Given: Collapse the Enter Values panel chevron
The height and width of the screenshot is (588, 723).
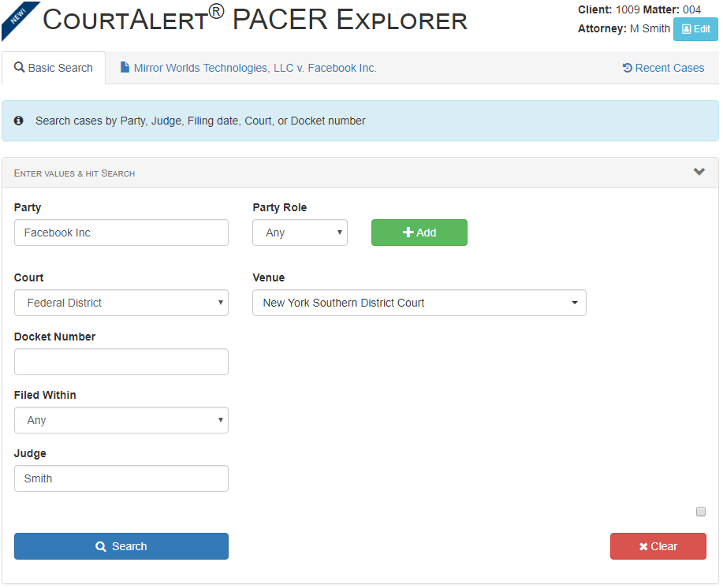Looking at the screenshot, I should pyautogui.click(x=699, y=171).
